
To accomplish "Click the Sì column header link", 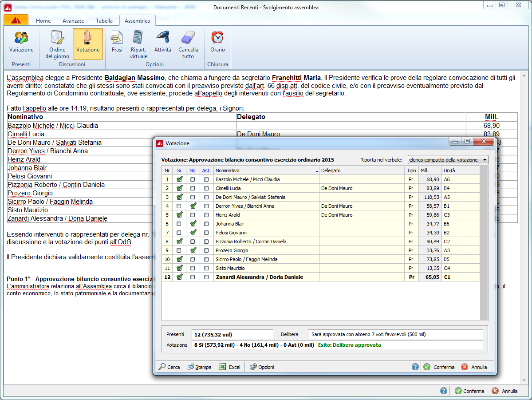I will tap(179, 170).
